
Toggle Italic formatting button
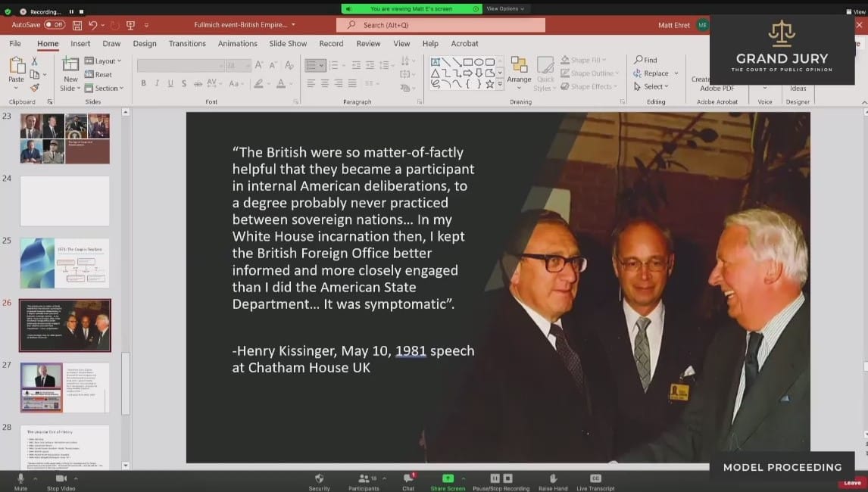pyautogui.click(x=157, y=83)
